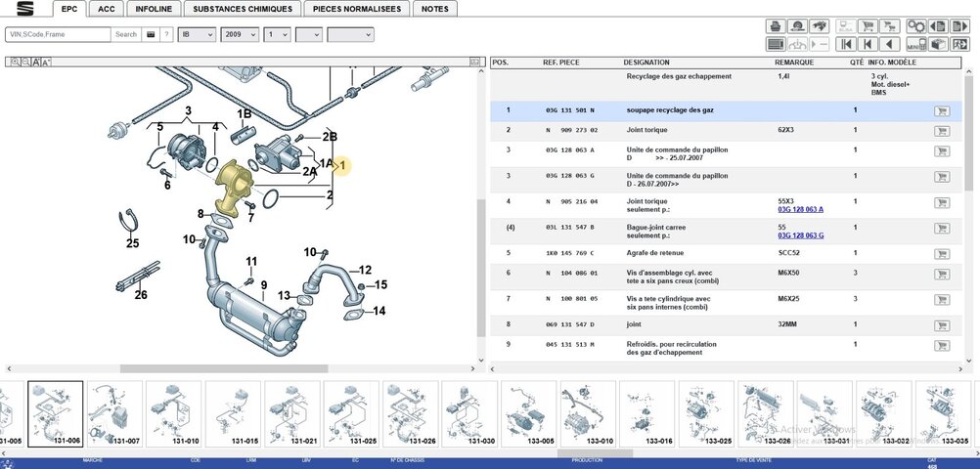The height and width of the screenshot is (469, 980).
Task: Click the previous page document arrow icon
Action: tap(938, 26)
